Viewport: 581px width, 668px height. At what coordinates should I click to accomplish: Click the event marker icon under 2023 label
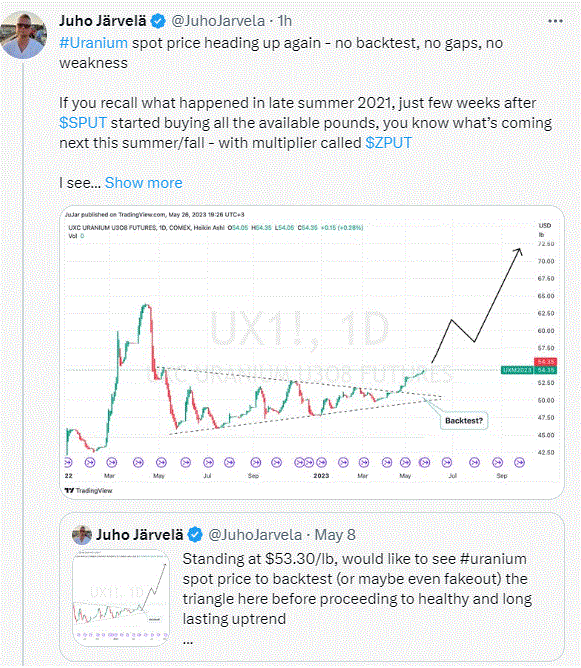[x=322, y=462]
